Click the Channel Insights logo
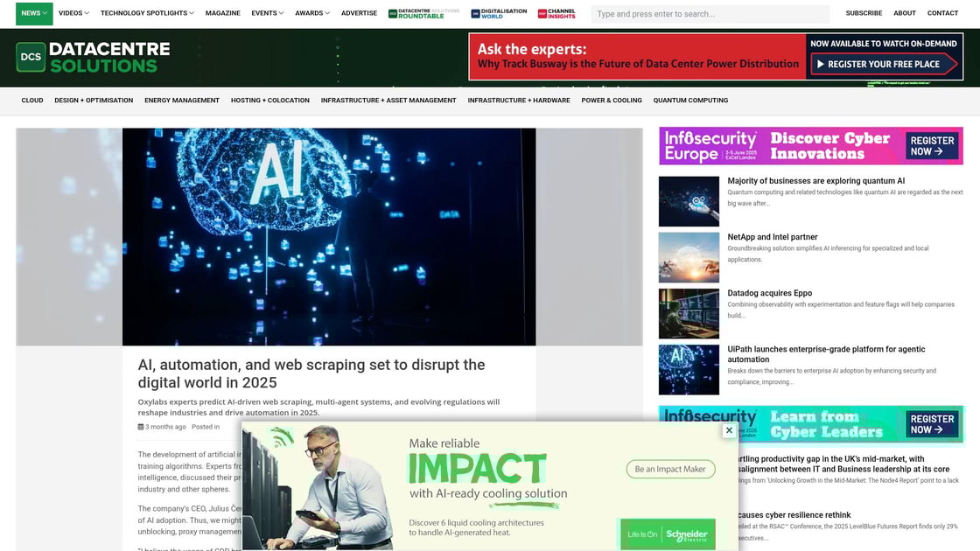Screen dimensions: 980x551 point(556,13)
